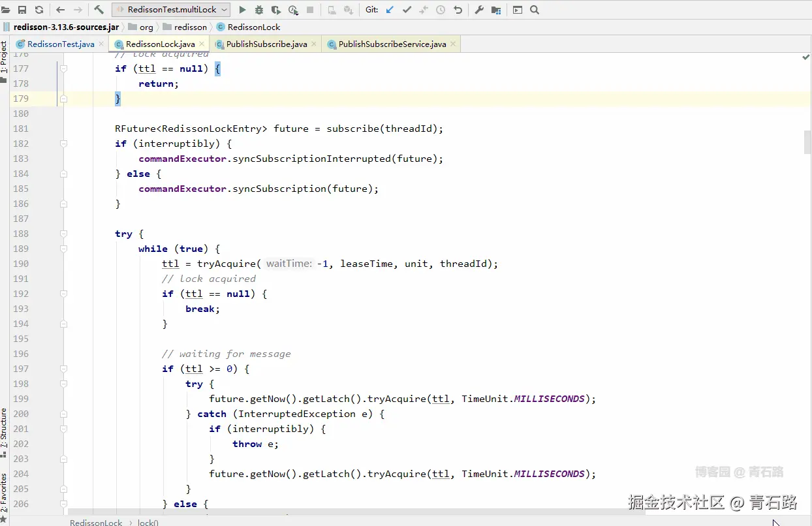The image size is (812, 526).
Task: Click the green inspection checkmark above the scrollbar
Action: point(805,57)
